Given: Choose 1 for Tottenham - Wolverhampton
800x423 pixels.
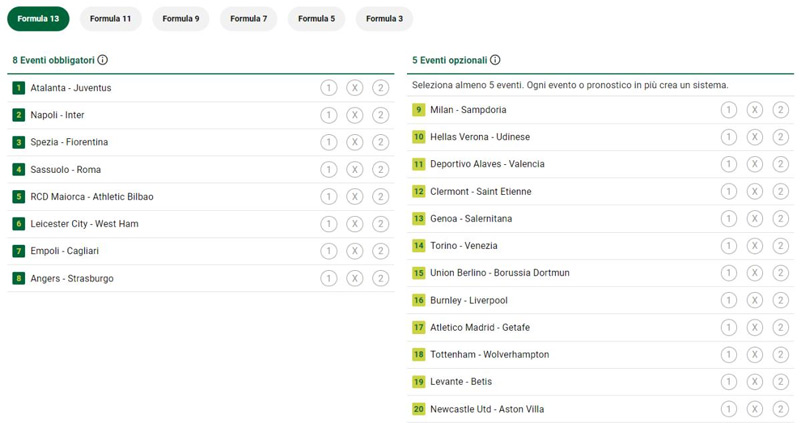Looking at the screenshot, I should point(728,355).
